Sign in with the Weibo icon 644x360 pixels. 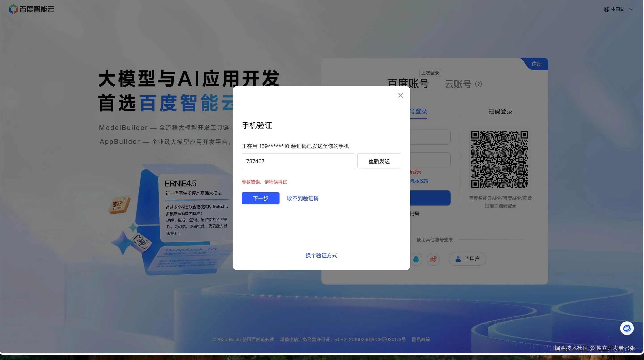(433, 259)
